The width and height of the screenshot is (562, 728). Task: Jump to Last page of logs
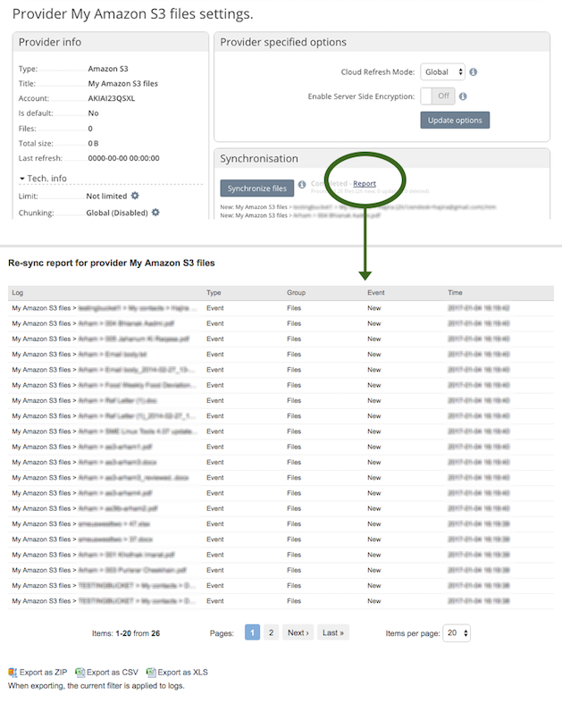coord(332,632)
